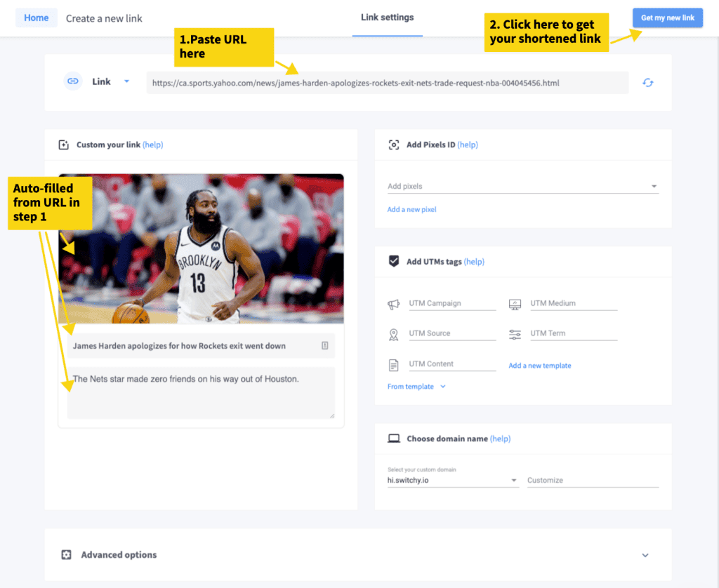Open the Link type dropdown arrow
The image size is (719, 588).
point(126,81)
